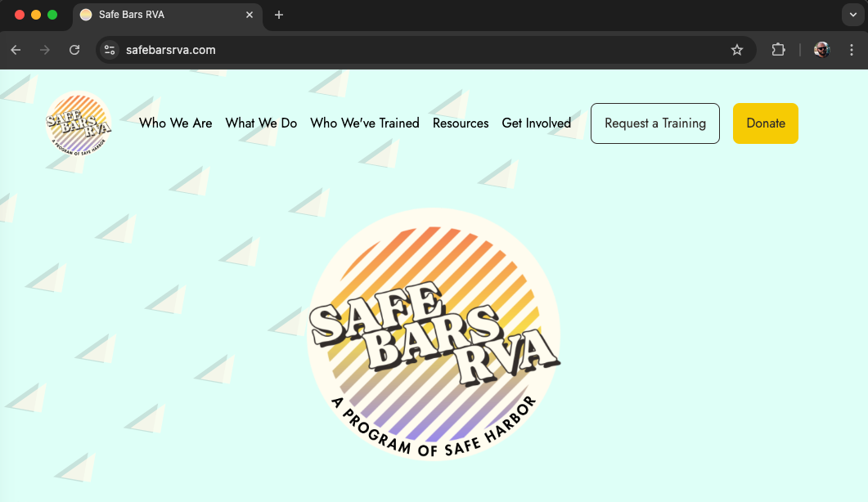The image size is (868, 502).
Task: Open the browser Extensions puzzle icon
Action: pyautogui.click(x=778, y=50)
